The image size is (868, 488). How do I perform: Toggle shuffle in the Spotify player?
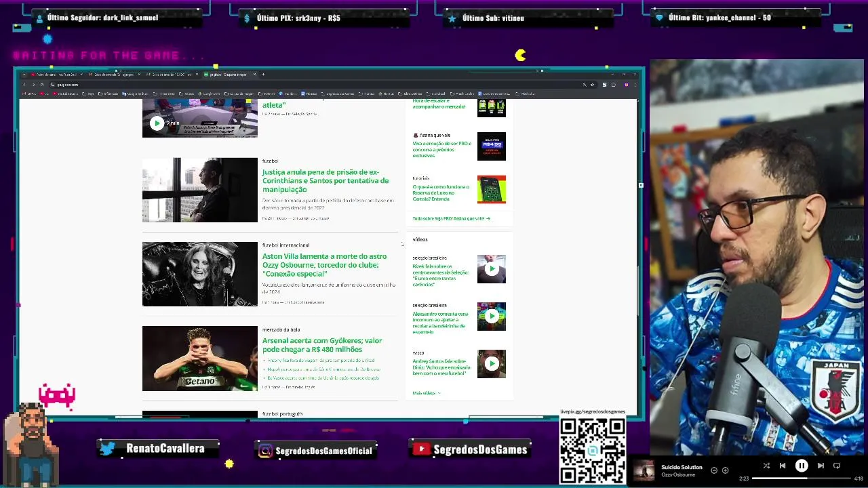(x=766, y=466)
